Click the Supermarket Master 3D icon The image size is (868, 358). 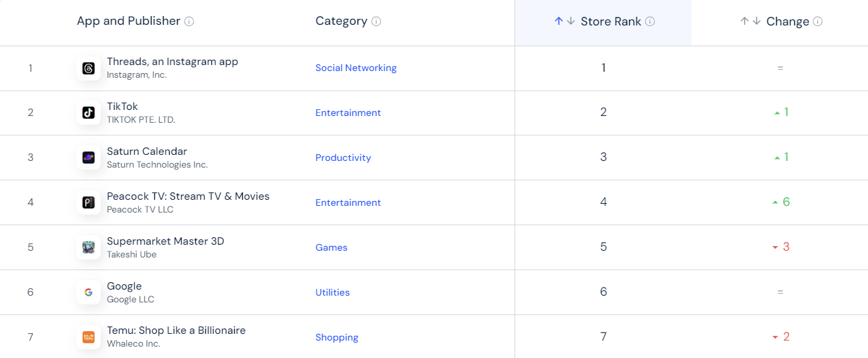tap(89, 247)
